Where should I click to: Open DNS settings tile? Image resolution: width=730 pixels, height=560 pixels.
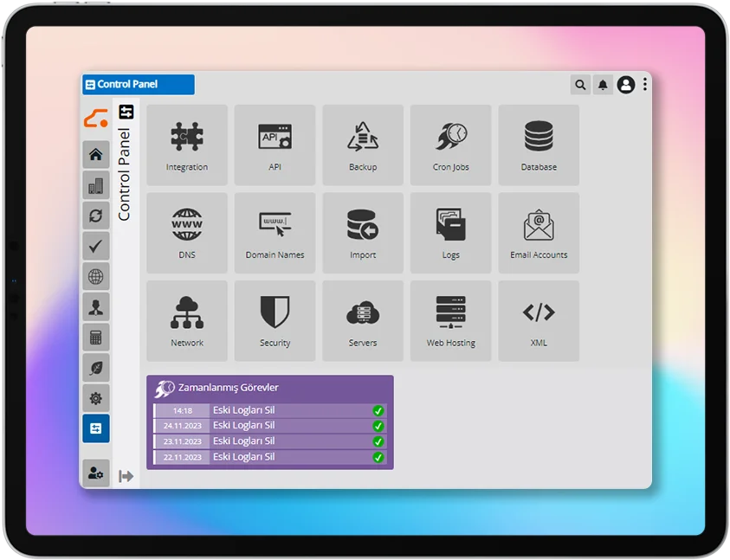187,233
